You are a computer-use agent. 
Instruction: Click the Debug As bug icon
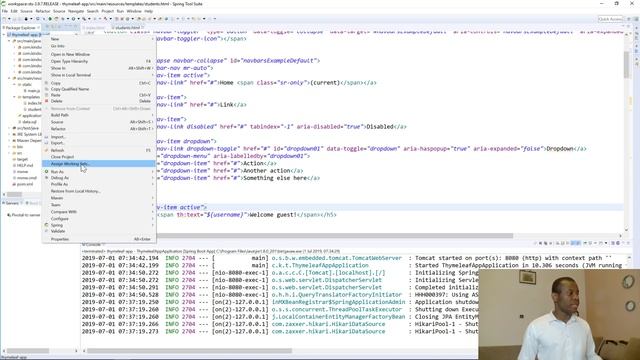(47, 178)
